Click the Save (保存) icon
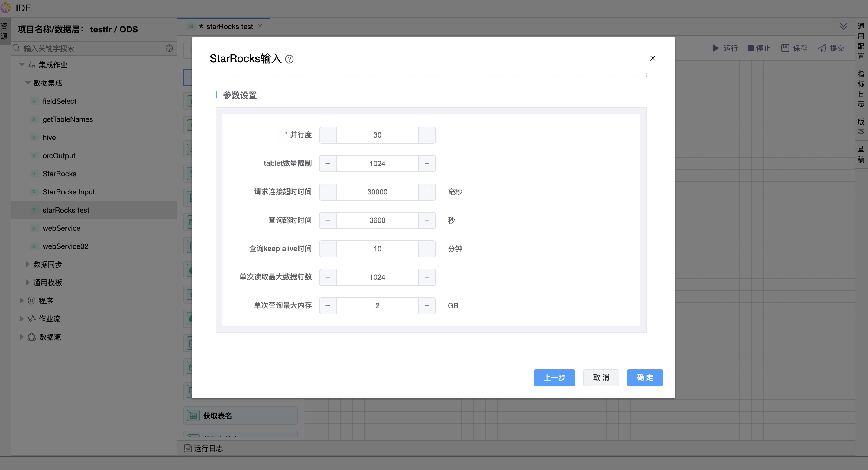This screenshot has width=868, height=470. pyautogui.click(x=785, y=48)
